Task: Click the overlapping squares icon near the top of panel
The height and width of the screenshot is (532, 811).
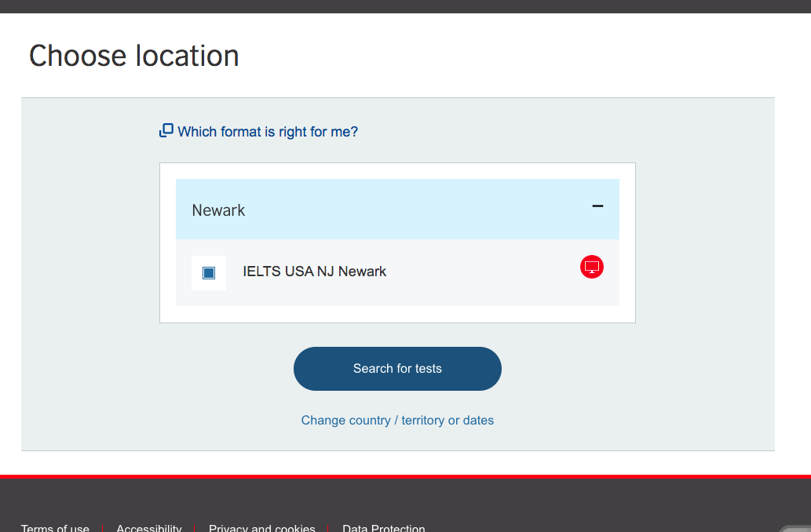Action: coord(166,129)
